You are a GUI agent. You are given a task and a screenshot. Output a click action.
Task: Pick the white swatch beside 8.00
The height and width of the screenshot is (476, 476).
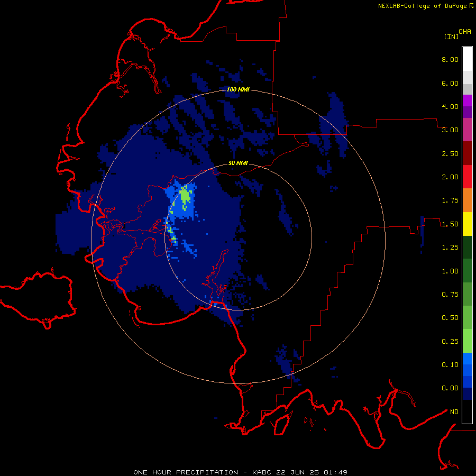coord(467,59)
